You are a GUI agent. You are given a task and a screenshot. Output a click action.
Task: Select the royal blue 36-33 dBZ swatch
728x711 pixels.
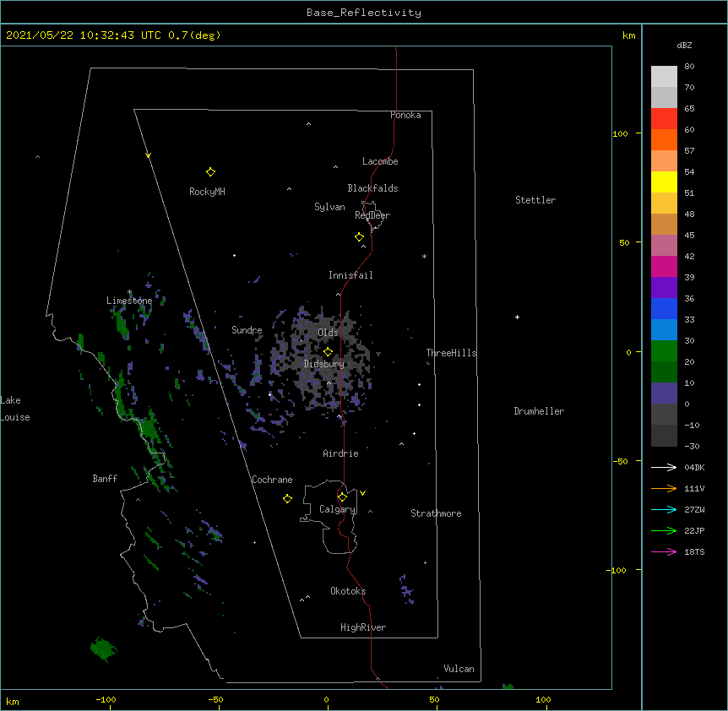click(x=664, y=308)
